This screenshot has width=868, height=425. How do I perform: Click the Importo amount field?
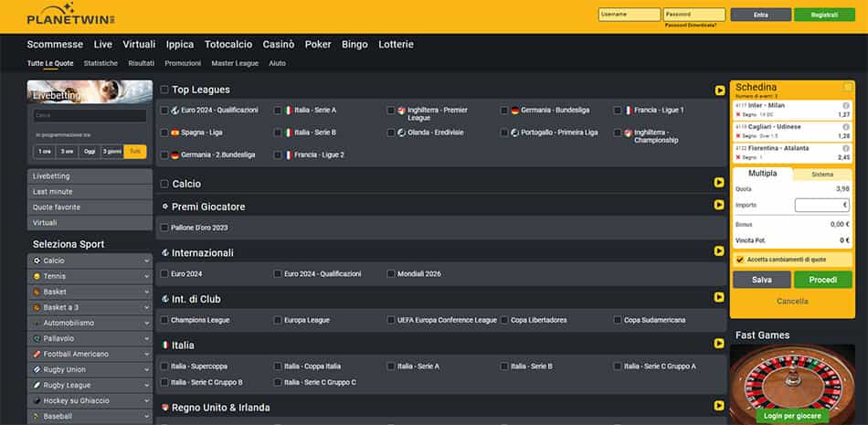821,205
